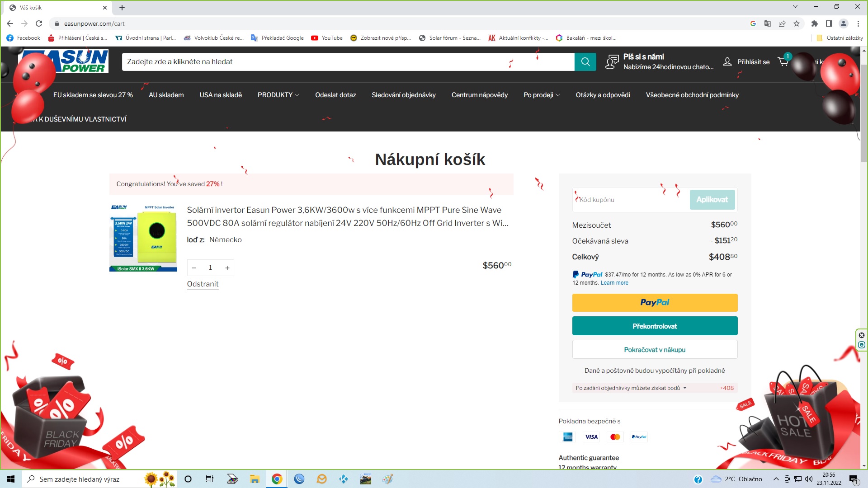Expand the PRODUKTY dropdown menu

pyautogui.click(x=278, y=95)
